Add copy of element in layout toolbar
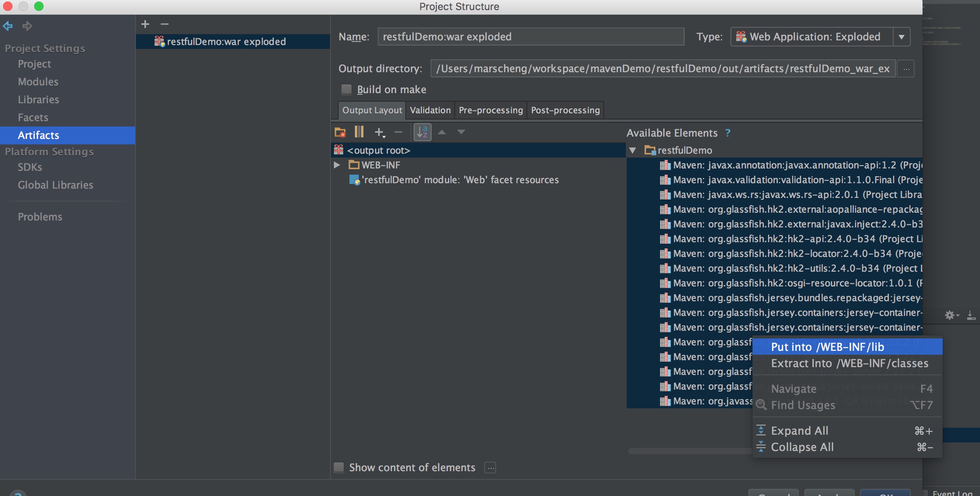Image resolution: width=980 pixels, height=496 pixels. tap(380, 132)
